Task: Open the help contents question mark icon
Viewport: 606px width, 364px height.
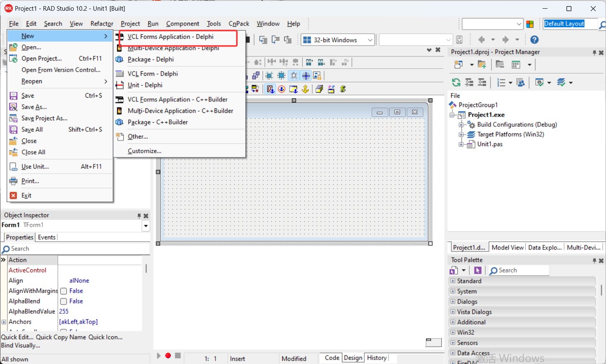Action: pos(534,40)
